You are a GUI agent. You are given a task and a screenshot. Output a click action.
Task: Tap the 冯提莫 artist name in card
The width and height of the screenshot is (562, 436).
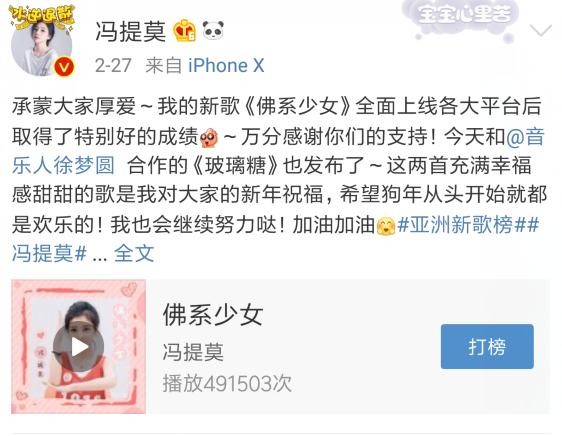click(193, 352)
